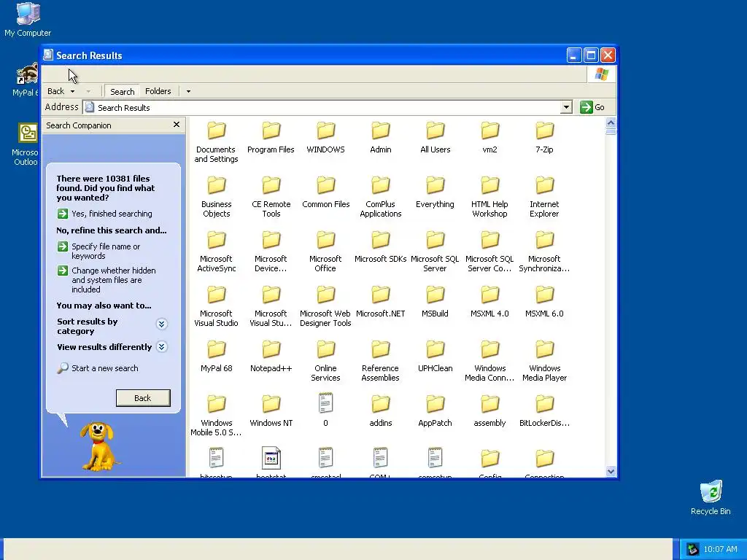
Task: Select the All Users folder
Action: (436, 137)
